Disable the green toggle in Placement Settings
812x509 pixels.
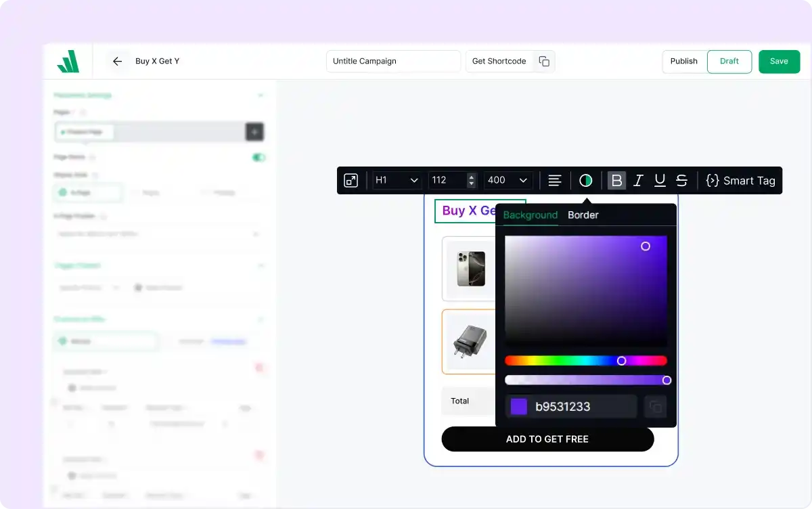258,157
